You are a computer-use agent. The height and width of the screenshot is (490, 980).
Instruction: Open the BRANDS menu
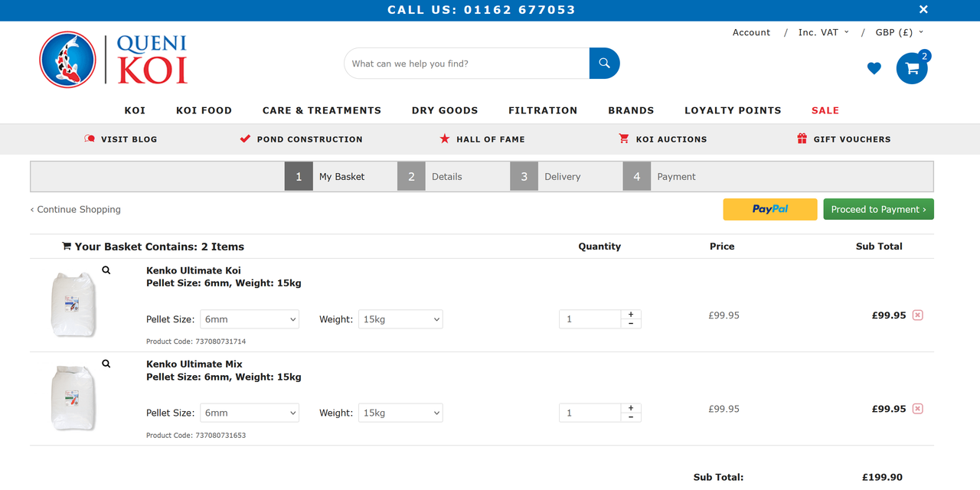[631, 110]
